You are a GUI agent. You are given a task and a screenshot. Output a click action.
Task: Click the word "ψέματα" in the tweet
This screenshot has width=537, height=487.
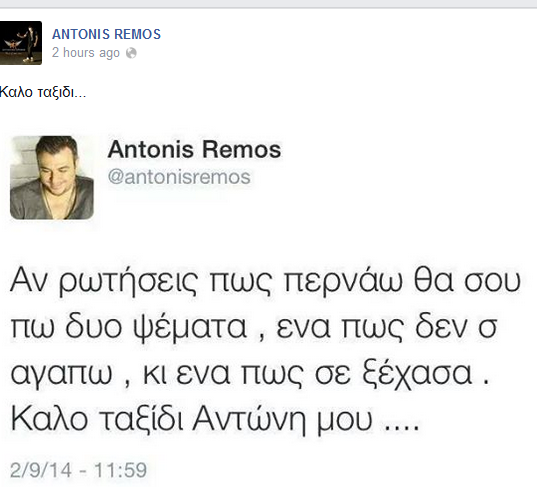(190, 328)
